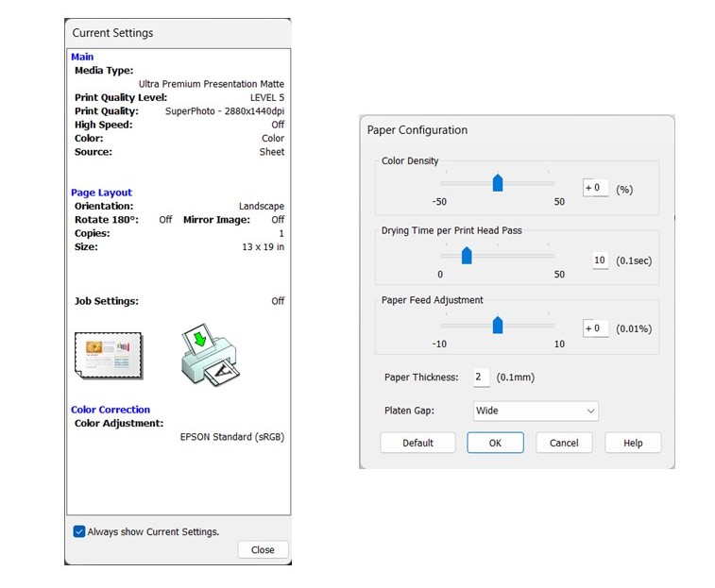Click the Color Correction section heading
Viewport: 715px width, 588px height.
(x=111, y=410)
